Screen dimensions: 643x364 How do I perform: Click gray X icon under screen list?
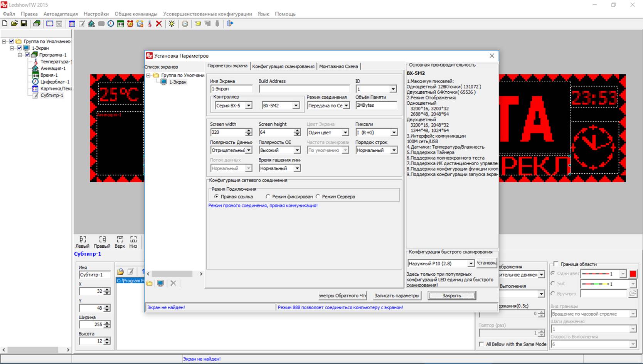coord(173,283)
